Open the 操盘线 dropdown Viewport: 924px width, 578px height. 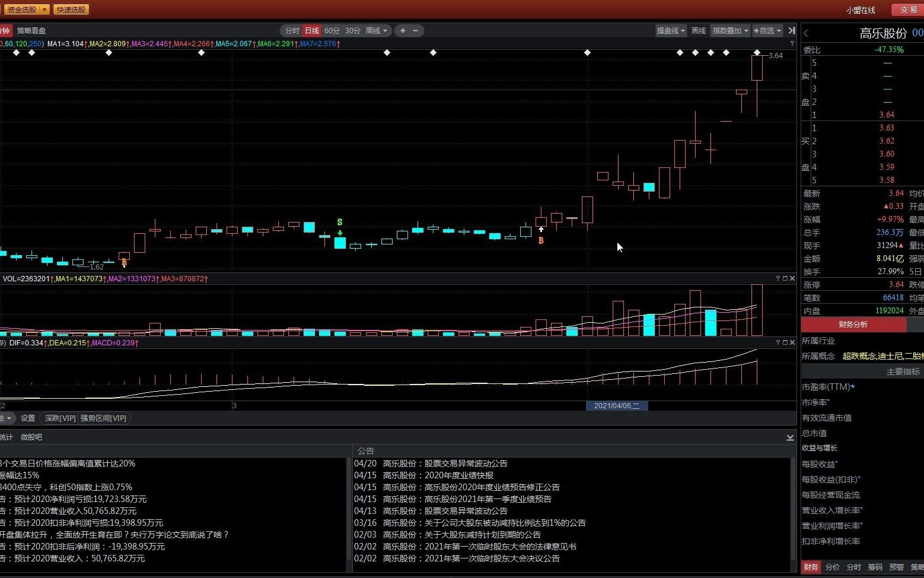pyautogui.click(x=671, y=30)
